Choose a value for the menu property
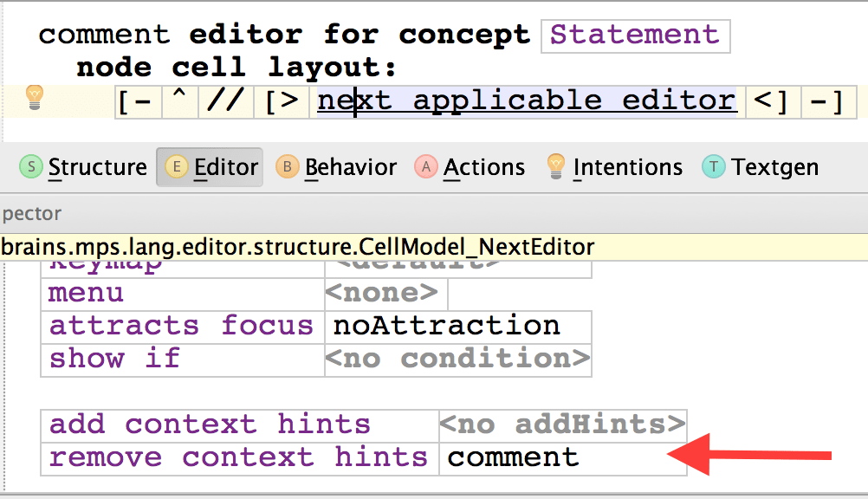The image size is (868, 499). (x=382, y=294)
